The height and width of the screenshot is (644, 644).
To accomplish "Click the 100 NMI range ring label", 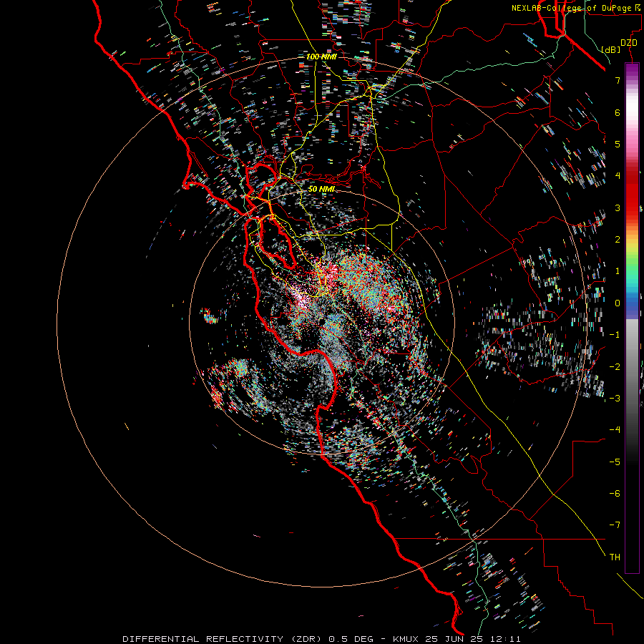I will tap(321, 57).
